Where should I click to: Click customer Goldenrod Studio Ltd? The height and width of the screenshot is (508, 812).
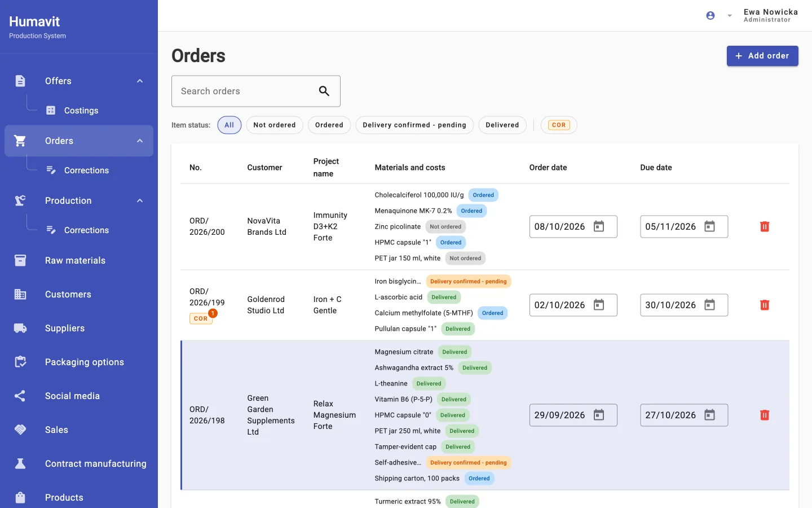266,305
